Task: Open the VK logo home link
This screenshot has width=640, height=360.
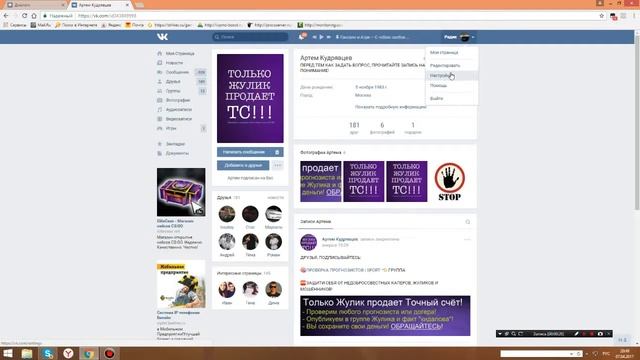Action: pyautogui.click(x=162, y=37)
